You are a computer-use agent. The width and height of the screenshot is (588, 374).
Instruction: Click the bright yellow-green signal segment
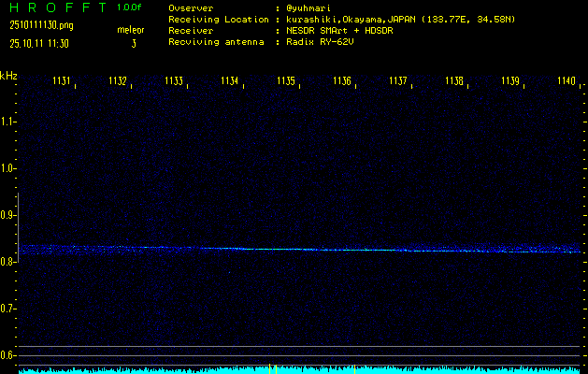[271, 249]
